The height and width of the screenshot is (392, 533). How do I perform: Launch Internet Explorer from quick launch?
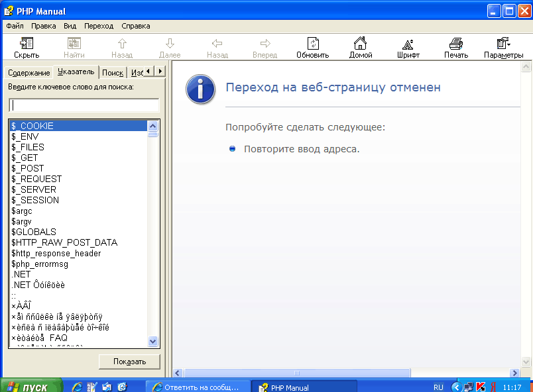77,387
